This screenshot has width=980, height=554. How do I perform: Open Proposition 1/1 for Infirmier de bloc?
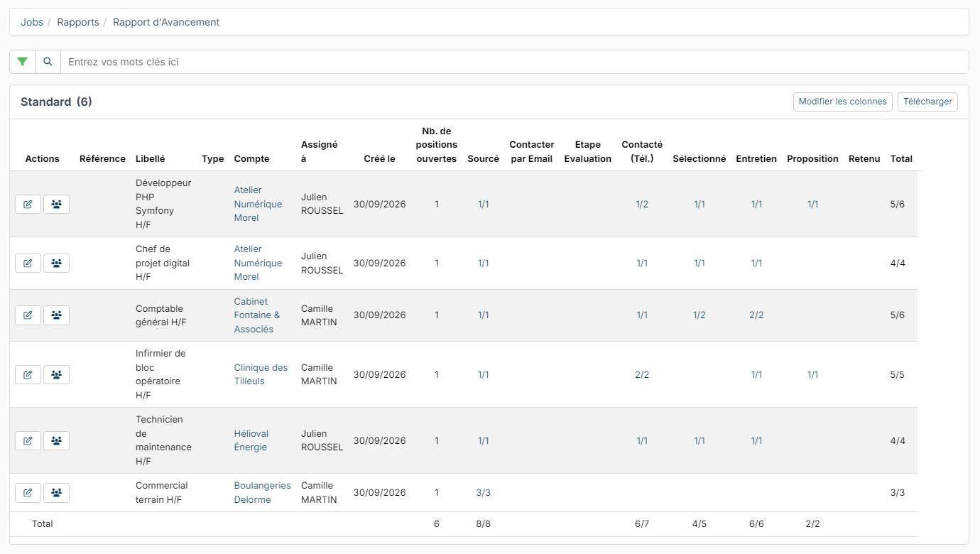point(812,374)
